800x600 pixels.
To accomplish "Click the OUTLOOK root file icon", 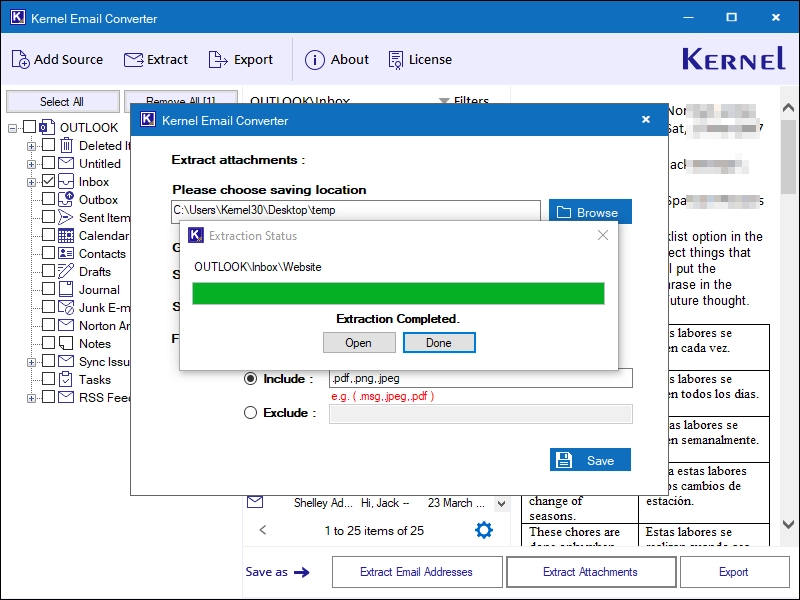I will tap(47, 127).
